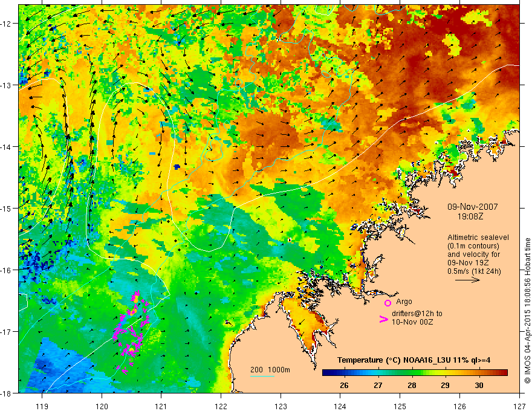Click the color bar tick label 29
The image size is (532, 411).
(445, 386)
